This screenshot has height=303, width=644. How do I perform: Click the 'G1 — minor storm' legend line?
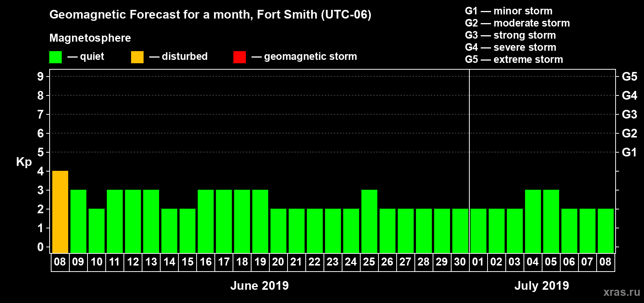coord(509,11)
